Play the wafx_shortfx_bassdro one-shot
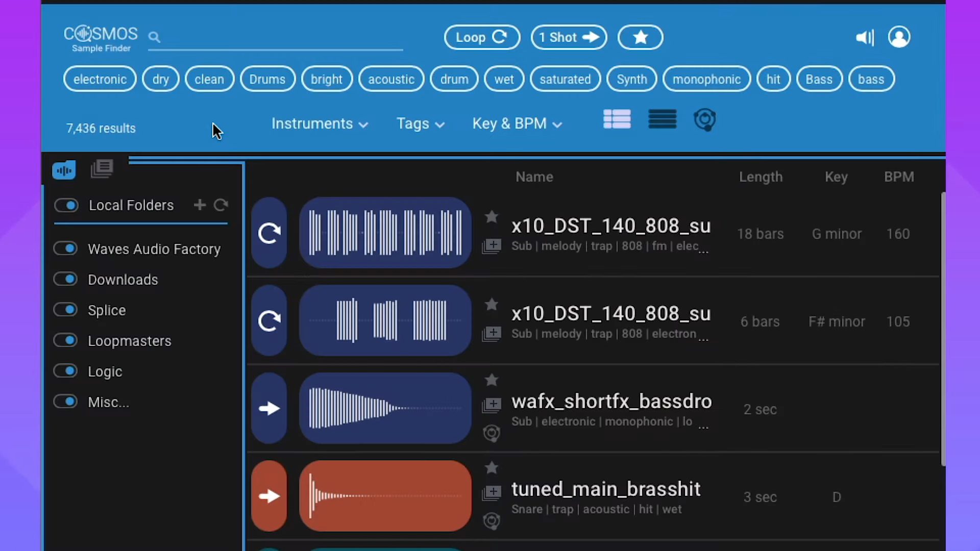The width and height of the screenshot is (980, 551). (x=269, y=409)
